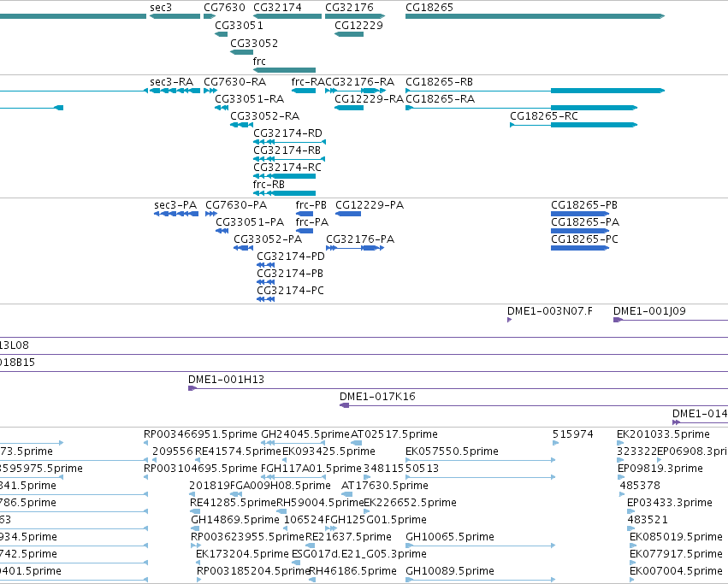Open the CG32174 gene in top track

(287, 16)
